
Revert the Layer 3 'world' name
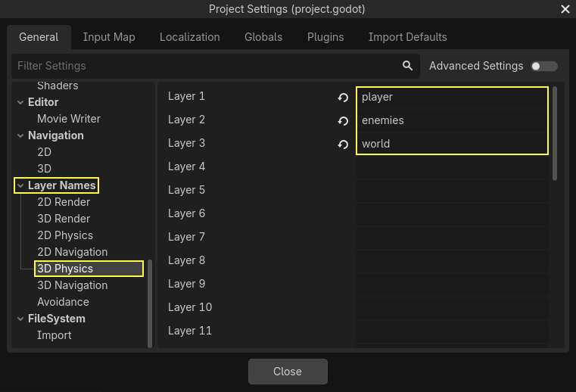(343, 145)
